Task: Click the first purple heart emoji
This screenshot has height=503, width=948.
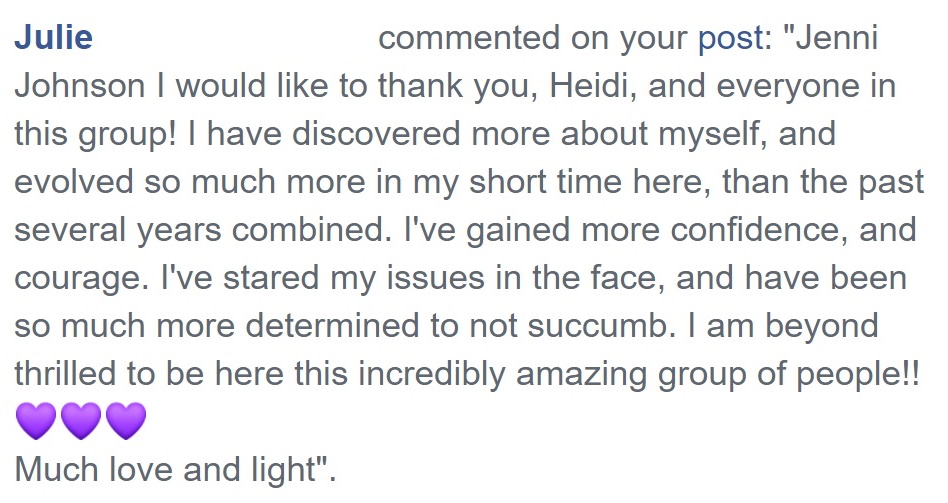Action: [36, 420]
